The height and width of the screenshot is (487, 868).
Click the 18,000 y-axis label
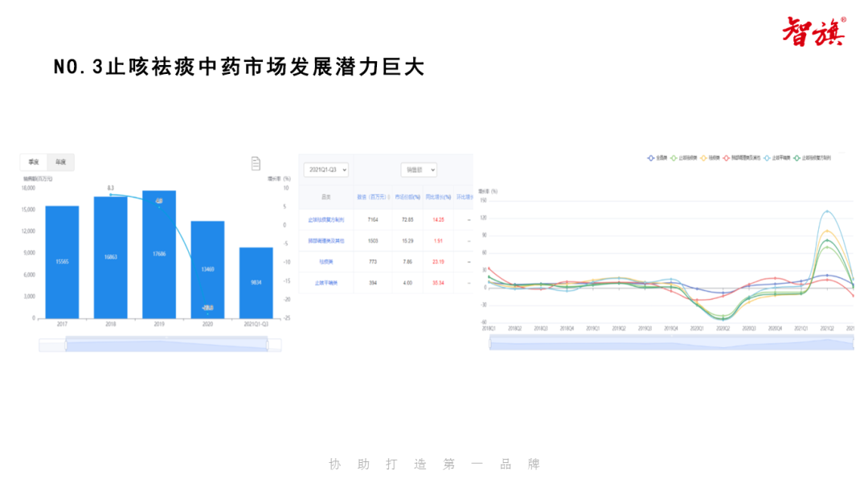point(28,188)
